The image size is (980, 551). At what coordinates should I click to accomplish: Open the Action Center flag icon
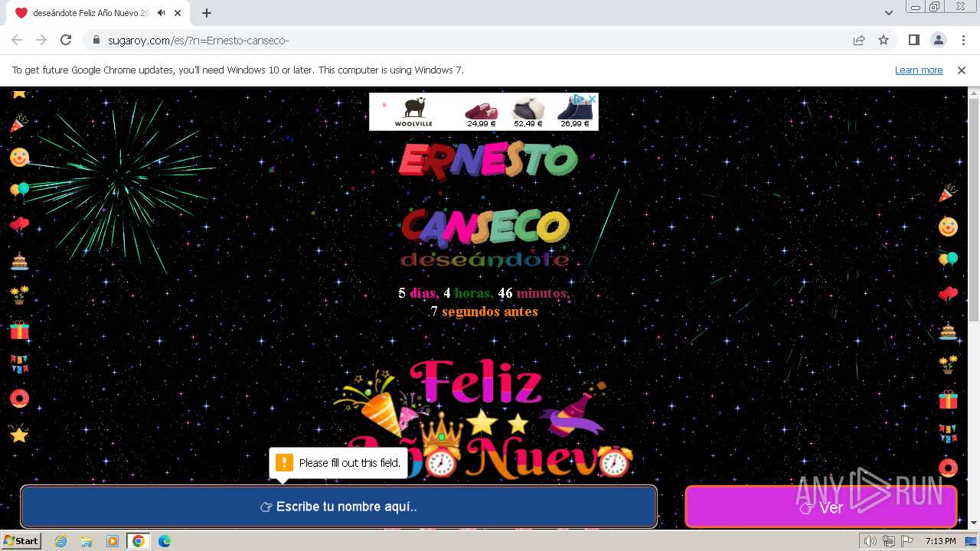(906, 541)
